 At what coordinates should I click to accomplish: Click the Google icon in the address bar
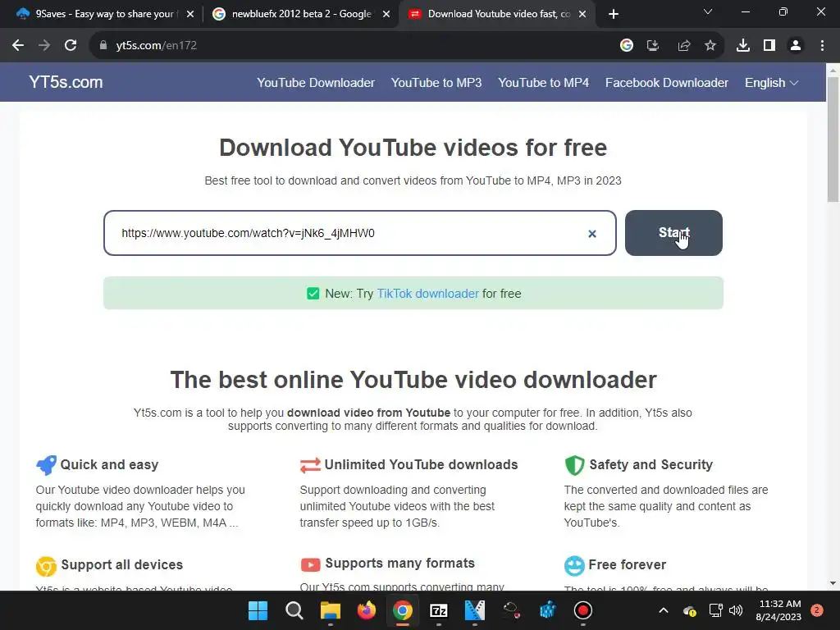(626, 46)
